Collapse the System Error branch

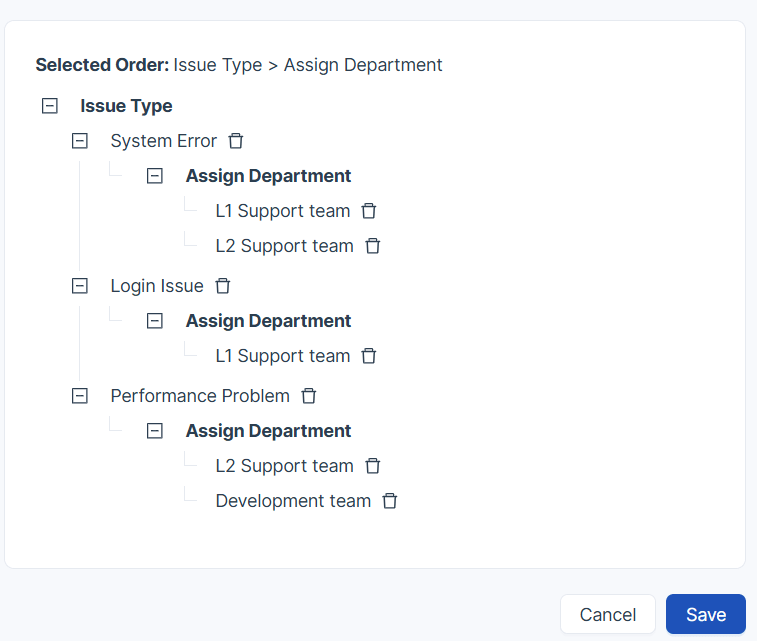point(80,141)
